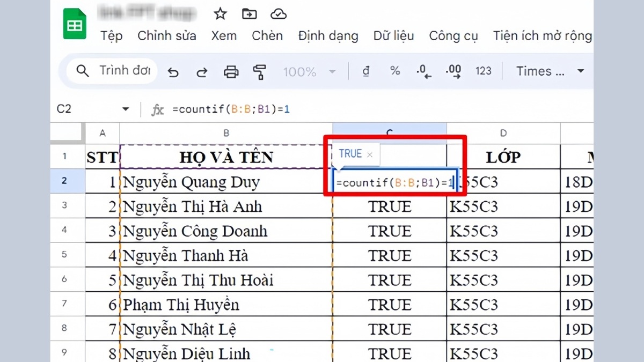Open the Định dạng menu

coord(328,36)
